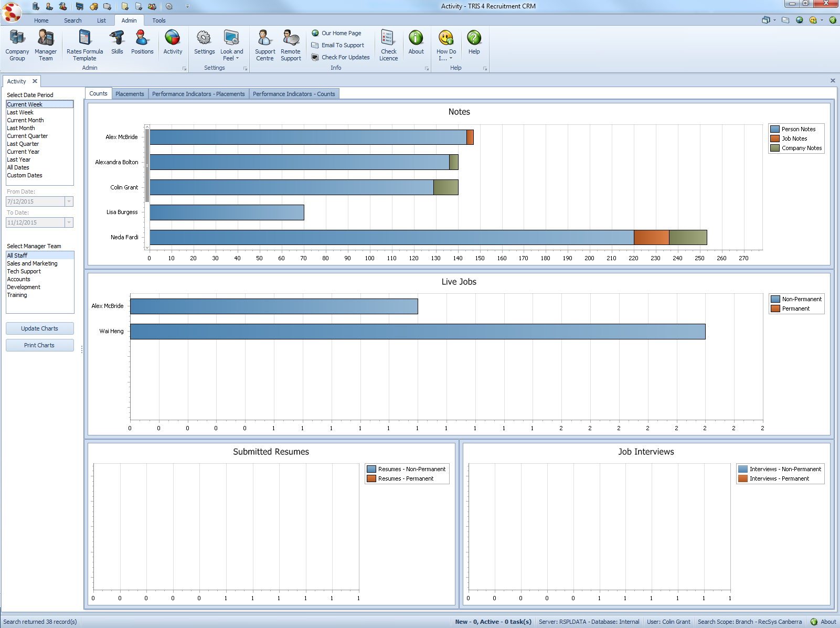Open the Company Group admin tool

point(16,45)
